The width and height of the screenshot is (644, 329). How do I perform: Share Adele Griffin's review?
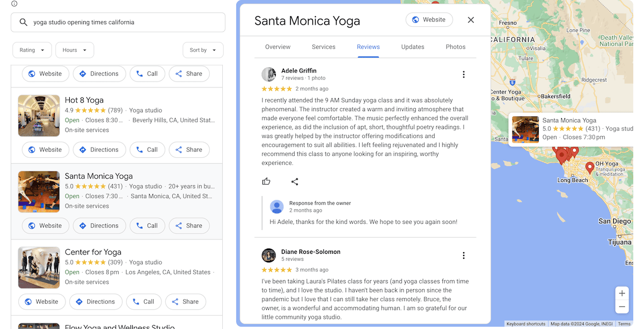295,181
